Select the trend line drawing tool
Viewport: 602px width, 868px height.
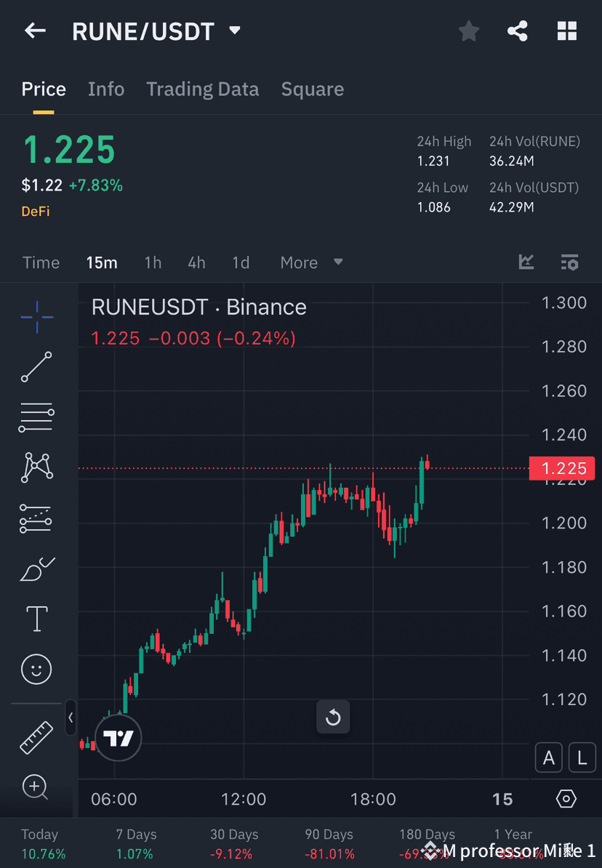pyautogui.click(x=36, y=367)
